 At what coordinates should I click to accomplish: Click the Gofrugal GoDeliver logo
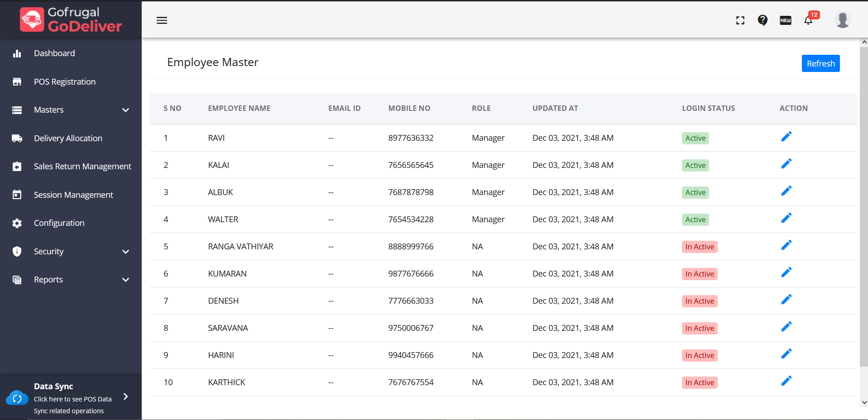click(x=71, y=19)
